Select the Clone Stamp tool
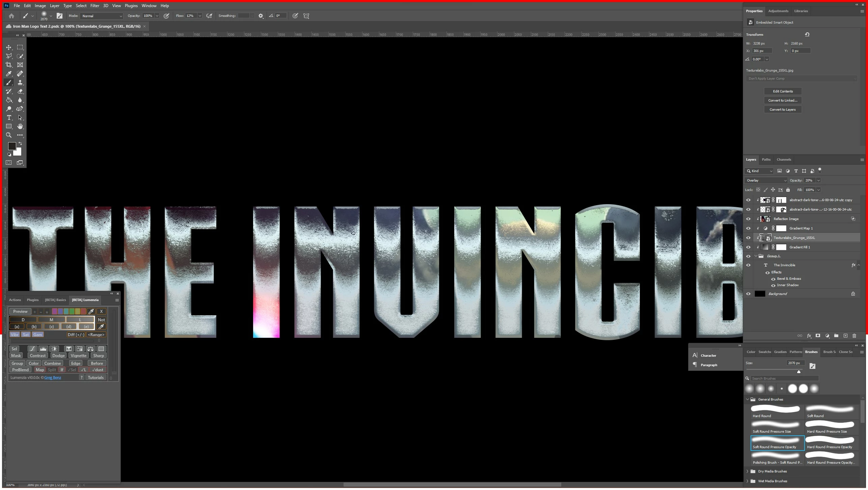 [x=20, y=83]
